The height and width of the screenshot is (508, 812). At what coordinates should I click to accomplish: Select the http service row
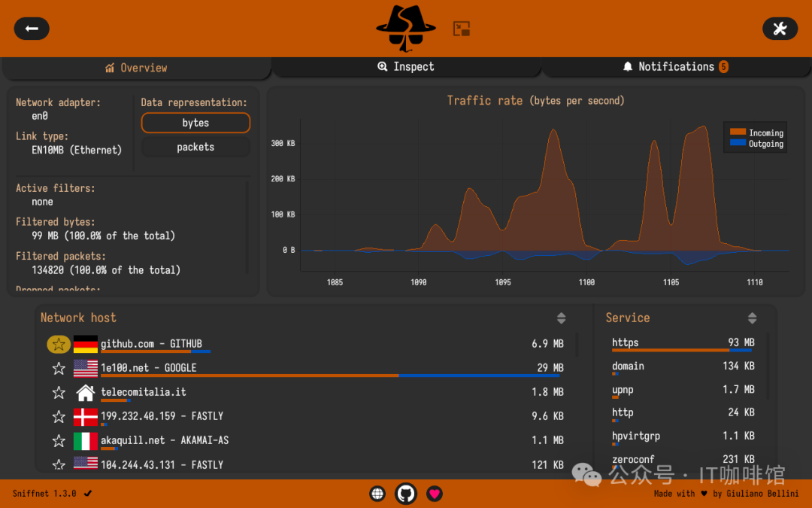683,414
